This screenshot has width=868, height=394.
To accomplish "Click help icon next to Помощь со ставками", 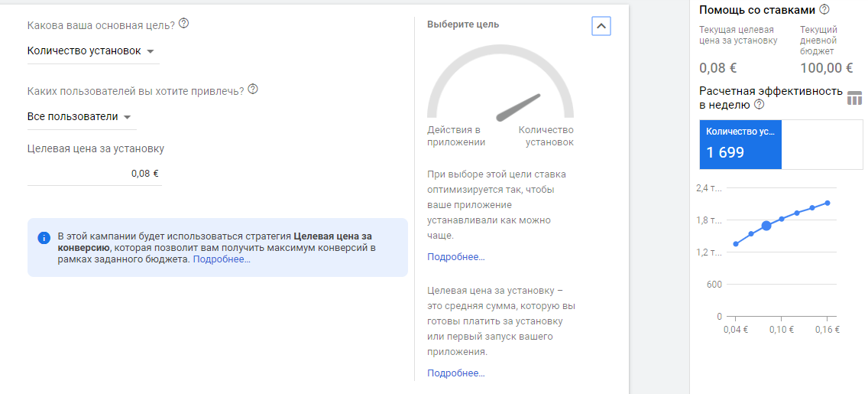I will [824, 9].
